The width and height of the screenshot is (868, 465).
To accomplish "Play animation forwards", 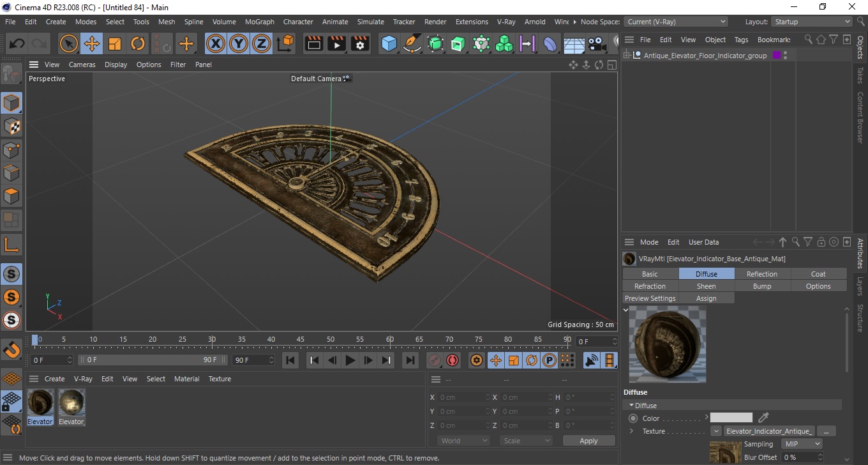I will [350, 360].
